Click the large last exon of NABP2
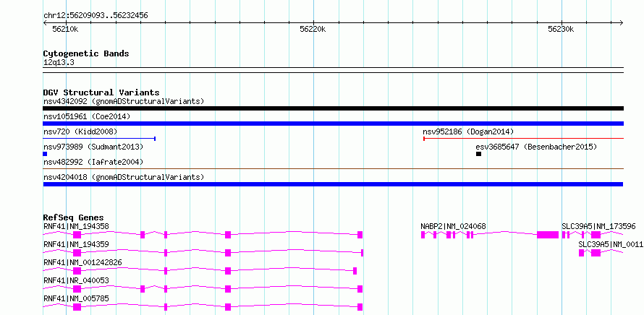This screenshot has width=644, height=315. 548,235
